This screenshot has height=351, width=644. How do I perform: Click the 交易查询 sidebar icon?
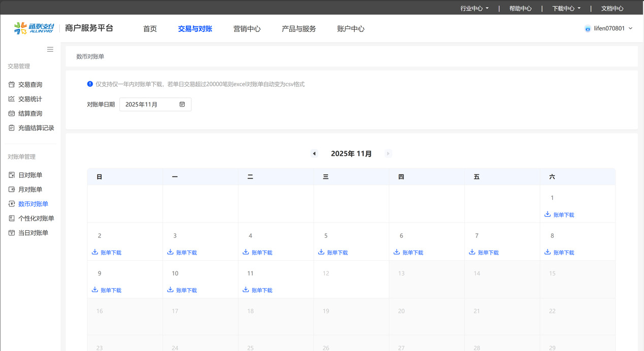(12, 85)
